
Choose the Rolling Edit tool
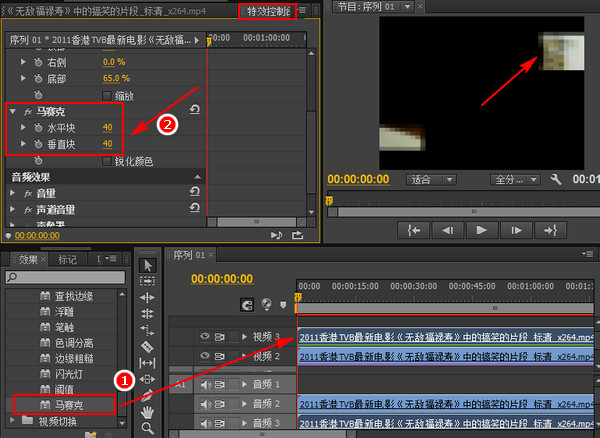pos(148,314)
